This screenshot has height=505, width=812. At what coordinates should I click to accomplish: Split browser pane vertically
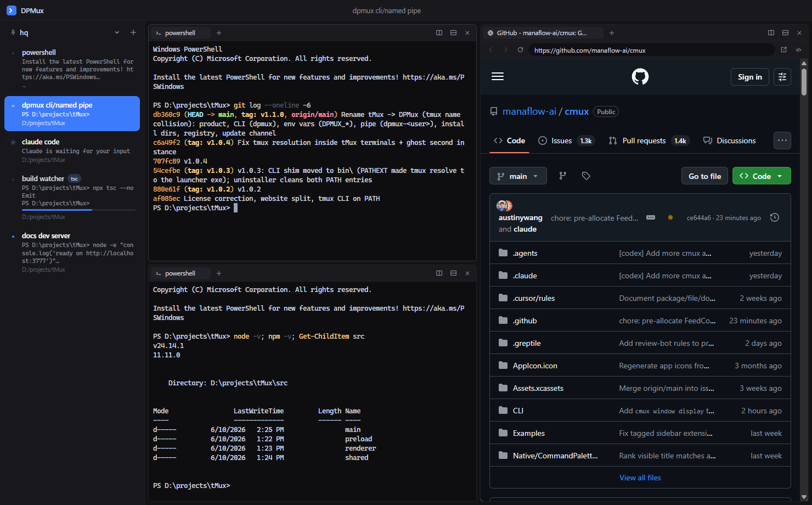771,33
